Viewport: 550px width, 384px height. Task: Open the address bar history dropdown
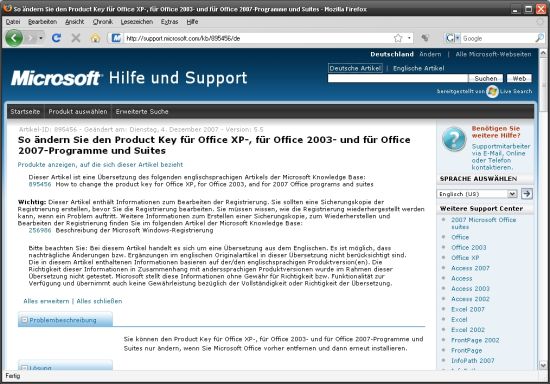click(x=409, y=38)
